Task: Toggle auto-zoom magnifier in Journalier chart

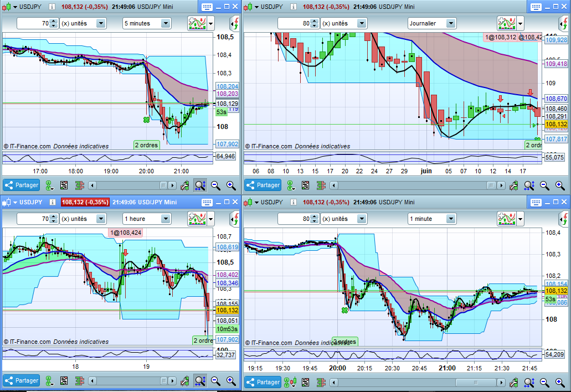Action: point(529,185)
